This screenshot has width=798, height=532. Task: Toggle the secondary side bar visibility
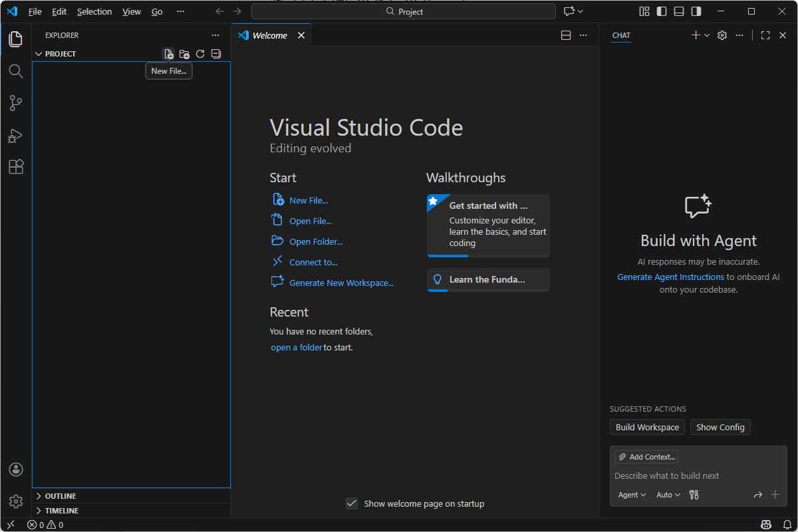point(696,11)
